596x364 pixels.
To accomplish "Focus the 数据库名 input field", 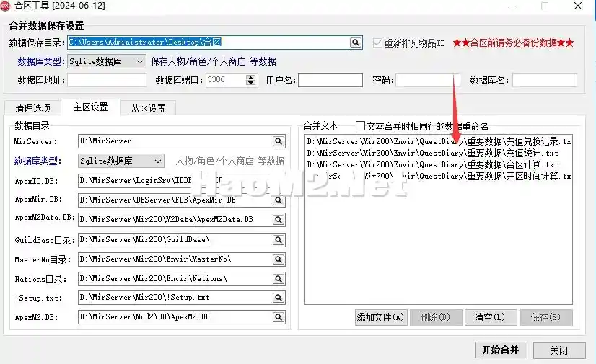I will point(544,80).
